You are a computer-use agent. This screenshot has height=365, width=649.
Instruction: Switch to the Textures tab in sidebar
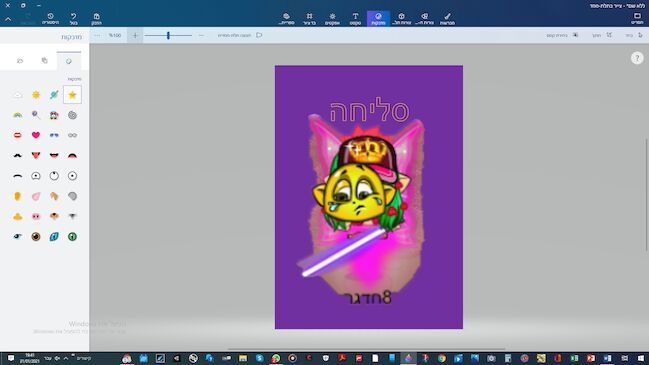[44, 61]
